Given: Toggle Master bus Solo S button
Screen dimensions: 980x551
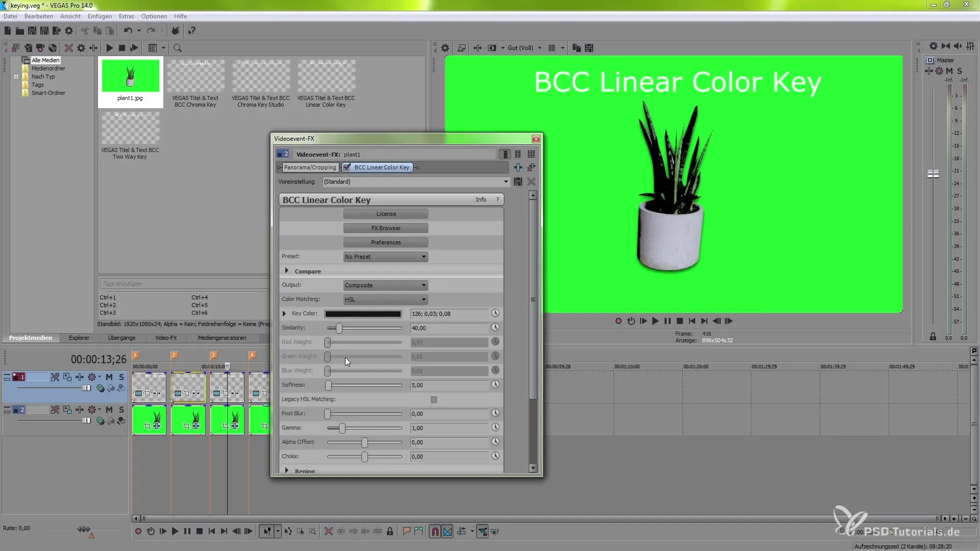Looking at the screenshot, I should click(960, 71).
